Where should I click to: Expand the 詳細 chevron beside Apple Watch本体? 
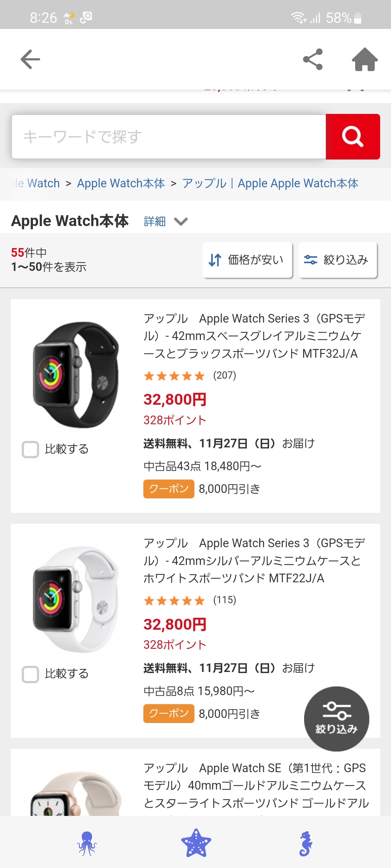(181, 221)
